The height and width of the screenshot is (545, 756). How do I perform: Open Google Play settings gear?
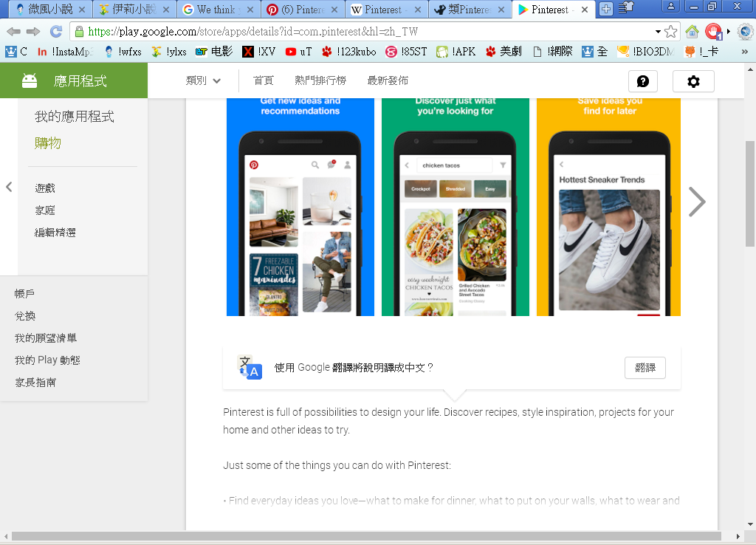point(693,81)
